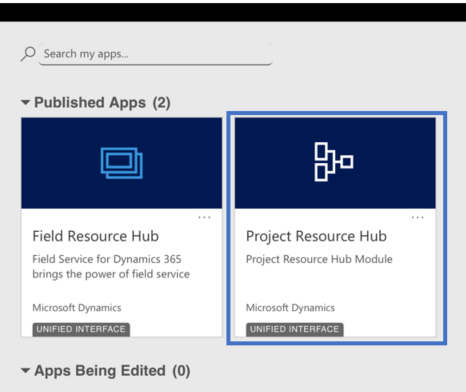
Task: Collapse the Apps Being Edited section
Action: (x=26, y=370)
